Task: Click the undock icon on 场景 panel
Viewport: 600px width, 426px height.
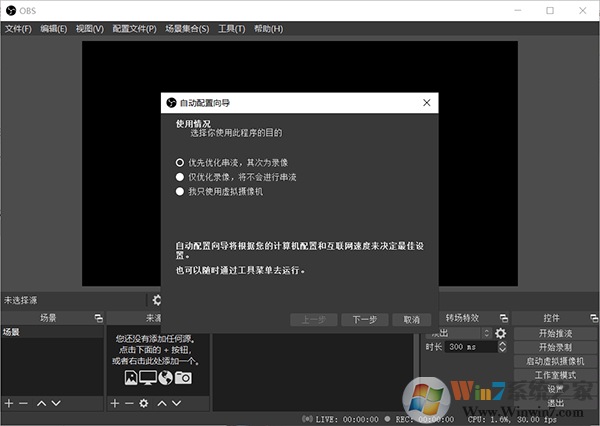Action: (x=98, y=318)
